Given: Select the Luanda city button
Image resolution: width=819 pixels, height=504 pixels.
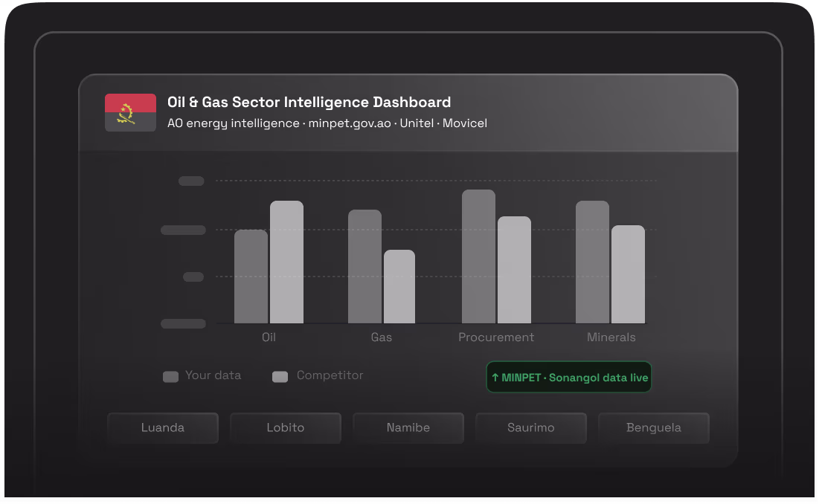Looking at the screenshot, I should pyautogui.click(x=163, y=428).
